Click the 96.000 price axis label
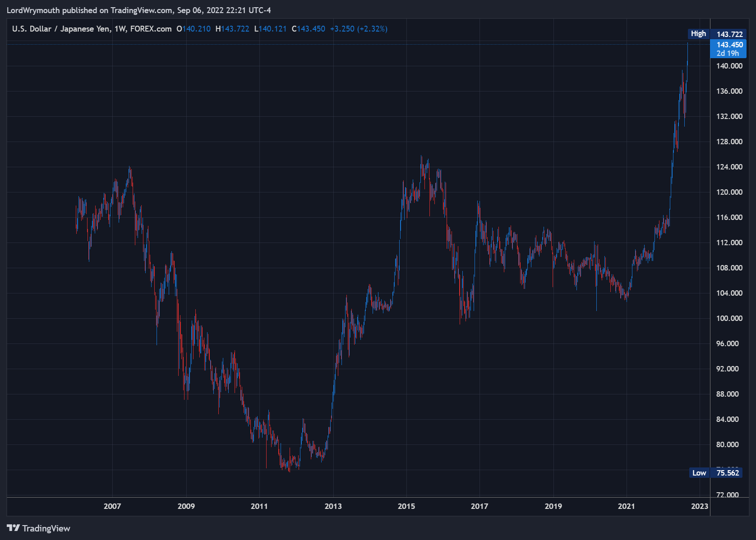This screenshot has width=756, height=540. pos(728,343)
